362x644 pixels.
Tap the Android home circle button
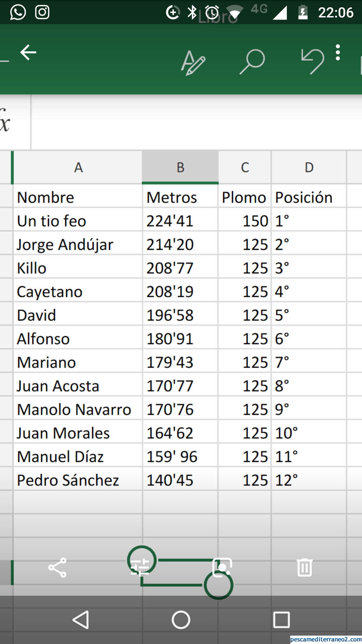181,620
